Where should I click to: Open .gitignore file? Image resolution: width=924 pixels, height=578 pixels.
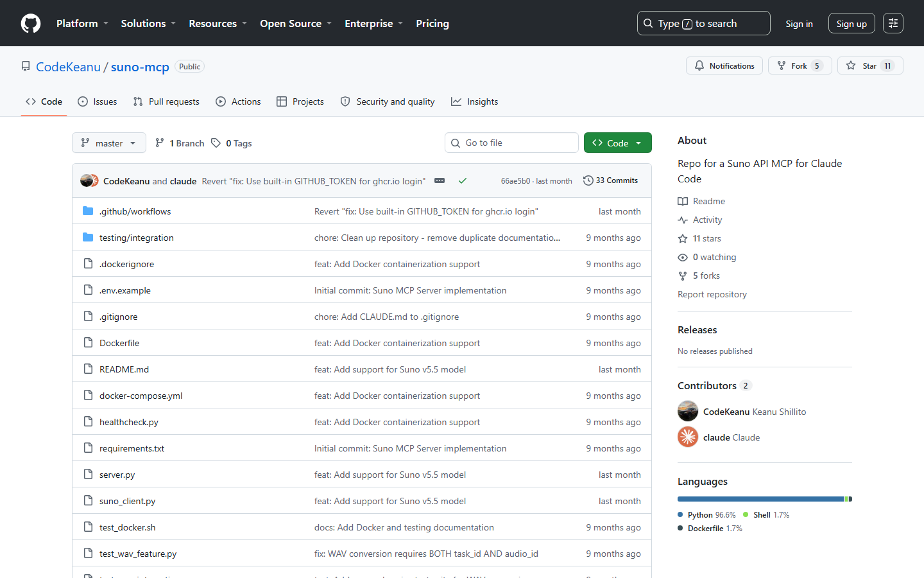[118, 317]
